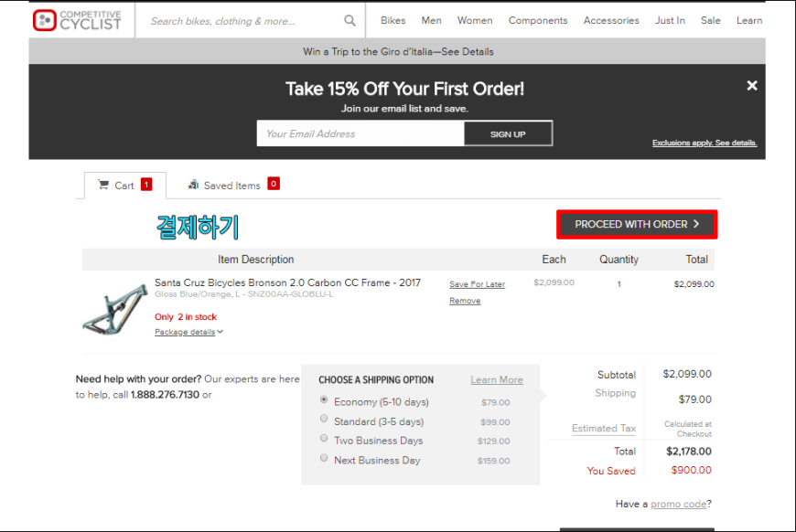Click the 'Only 2 in stock' notice
796x532 pixels.
186,317
